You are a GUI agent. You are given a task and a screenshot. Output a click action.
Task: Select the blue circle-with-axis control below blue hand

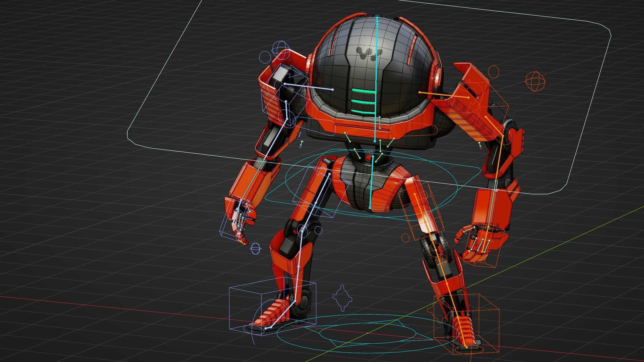[256, 249]
